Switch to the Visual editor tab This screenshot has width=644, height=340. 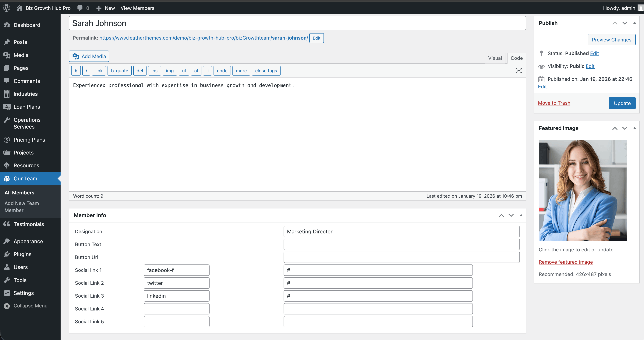point(495,58)
